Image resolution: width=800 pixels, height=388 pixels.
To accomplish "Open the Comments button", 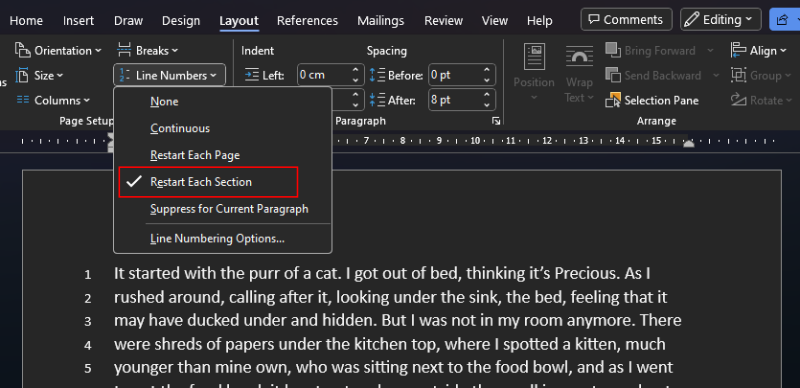I will point(626,20).
